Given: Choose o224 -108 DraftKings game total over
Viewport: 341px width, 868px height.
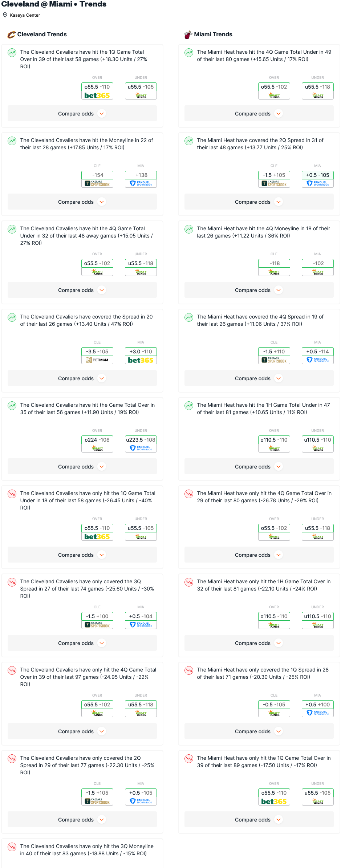Looking at the screenshot, I should [97, 444].
